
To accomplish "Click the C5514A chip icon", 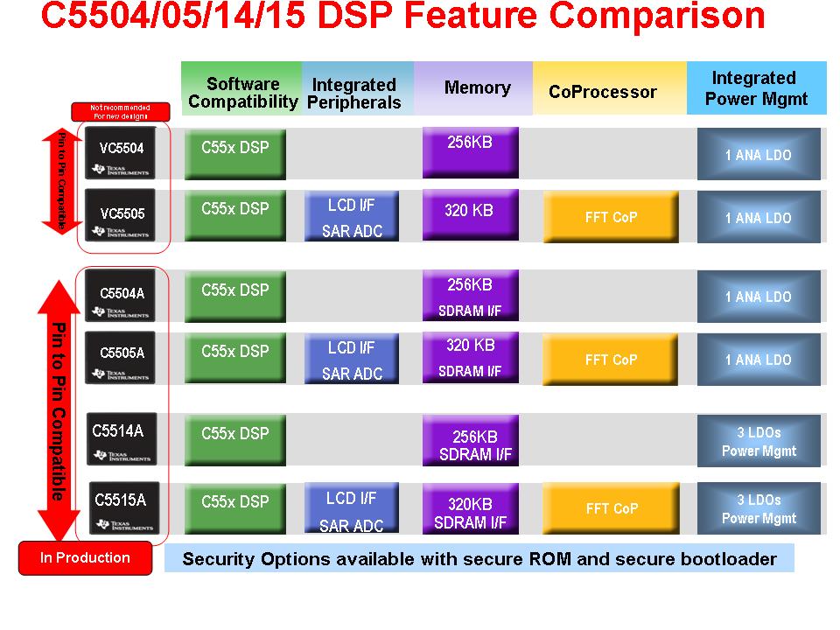I will point(122,438).
